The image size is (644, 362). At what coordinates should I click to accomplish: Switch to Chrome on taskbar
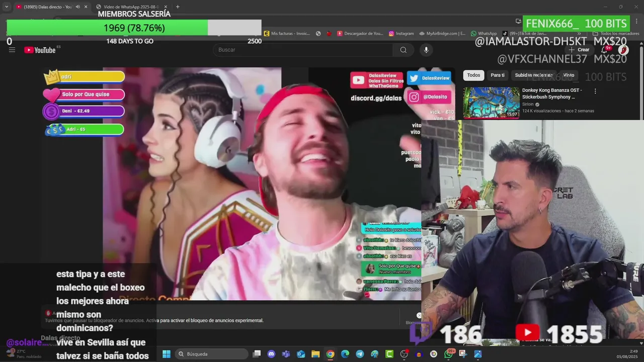point(330,354)
